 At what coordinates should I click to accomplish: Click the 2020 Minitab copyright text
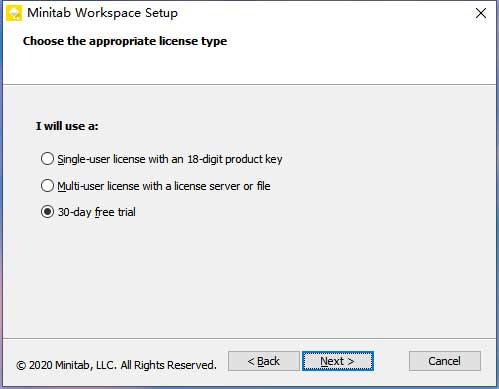(116, 365)
